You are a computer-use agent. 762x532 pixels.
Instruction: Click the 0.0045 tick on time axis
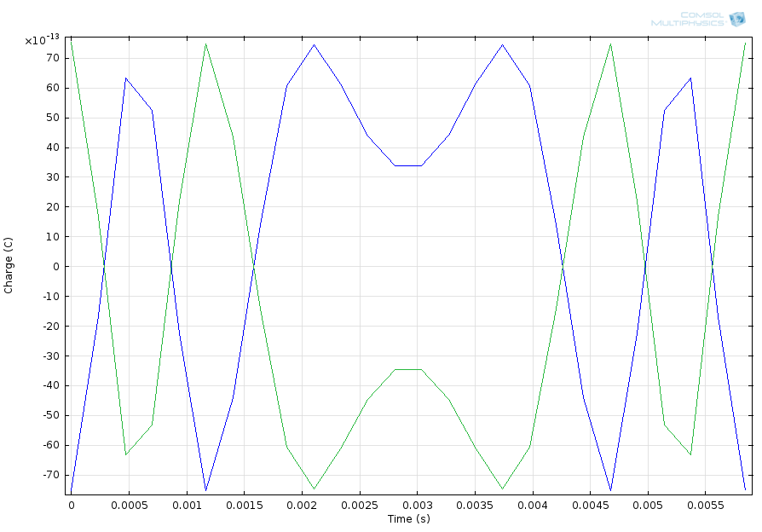pos(590,505)
